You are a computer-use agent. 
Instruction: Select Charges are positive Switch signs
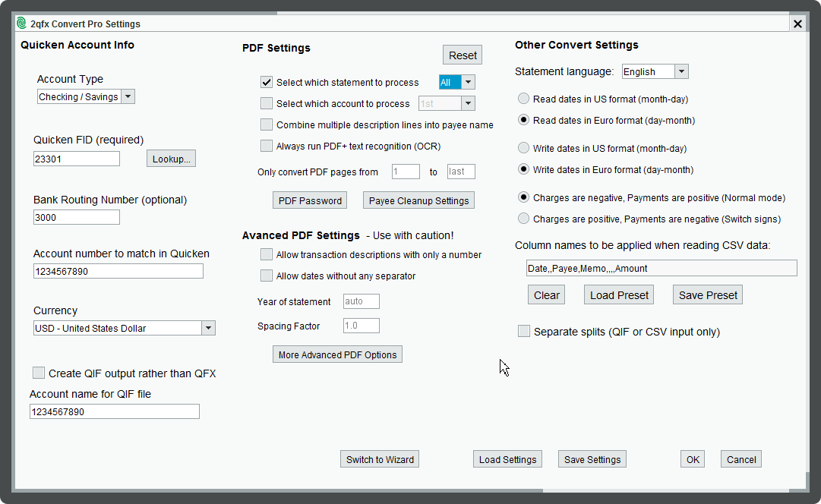coord(523,219)
